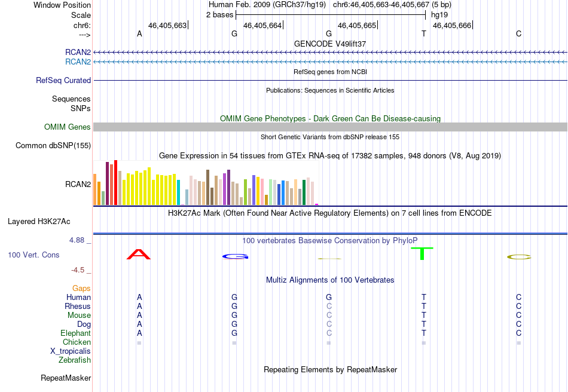Click base A in the reference sequence row
Viewport: 568px width, 392px height.
point(139,33)
